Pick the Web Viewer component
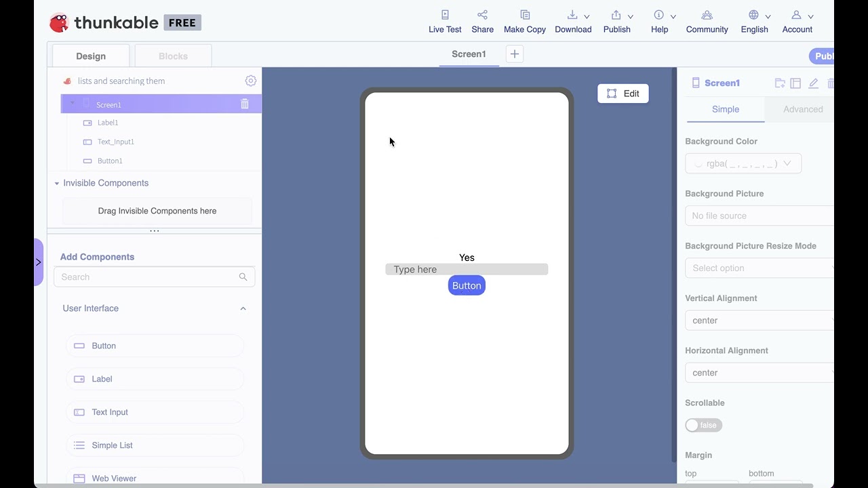The width and height of the screenshot is (868, 488). (155, 477)
